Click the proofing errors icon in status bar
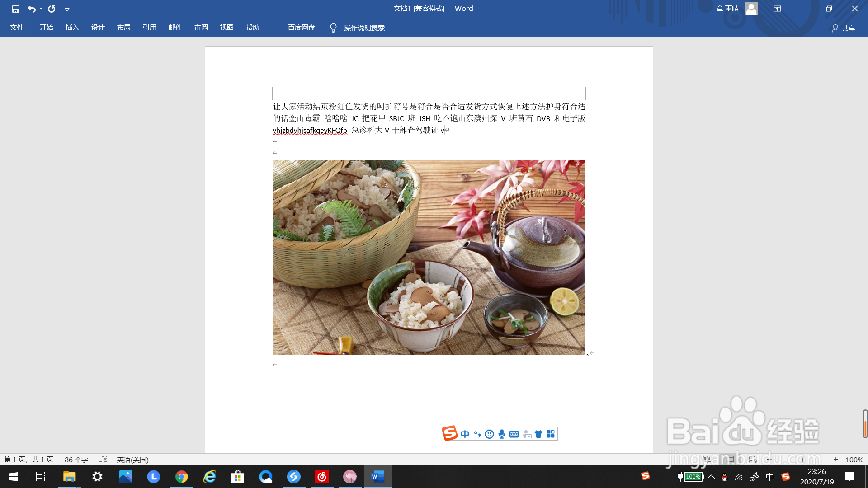This screenshot has width=868, height=488. click(x=103, y=459)
